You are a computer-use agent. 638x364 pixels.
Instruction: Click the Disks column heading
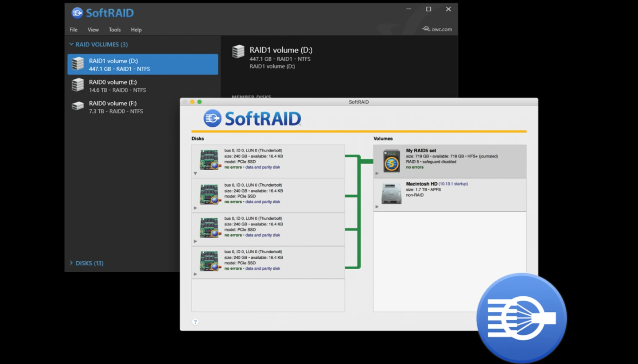pyautogui.click(x=198, y=139)
